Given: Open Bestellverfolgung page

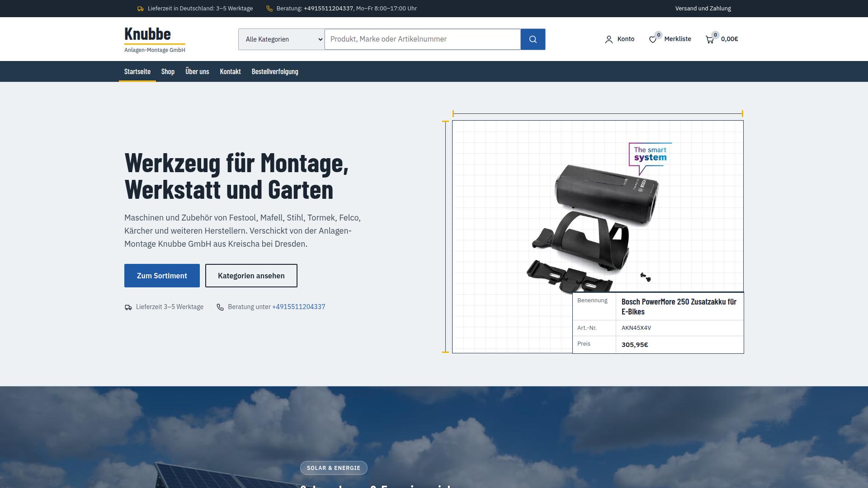Looking at the screenshot, I should [x=275, y=71].
